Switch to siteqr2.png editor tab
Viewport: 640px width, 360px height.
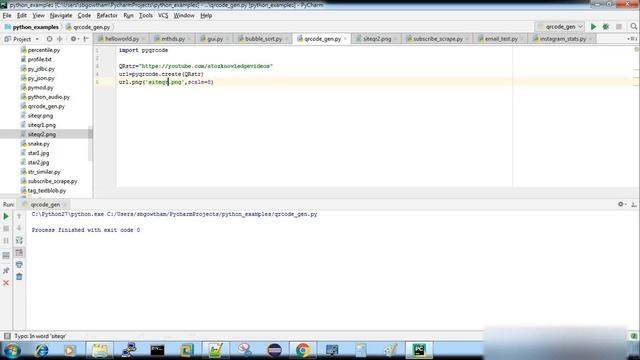pos(377,39)
